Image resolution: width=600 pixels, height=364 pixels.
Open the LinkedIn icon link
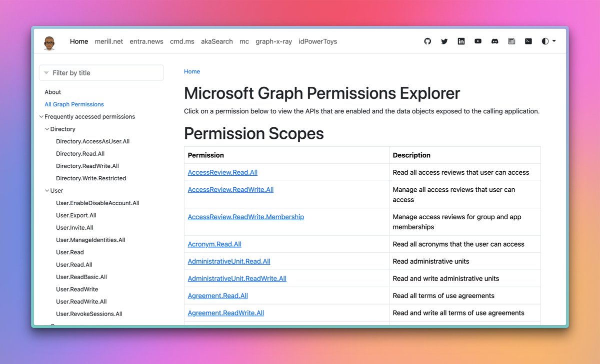(x=461, y=41)
